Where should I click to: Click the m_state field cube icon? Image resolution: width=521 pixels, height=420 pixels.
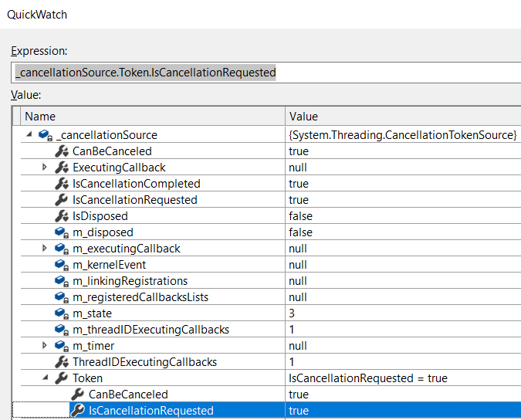point(62,313)
